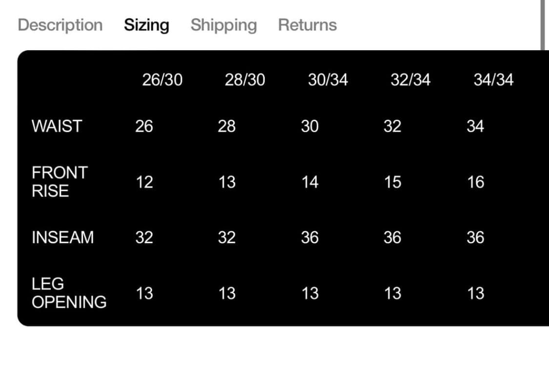
Task: Click the inseam value for size 34/34
Action: (475, 238)
